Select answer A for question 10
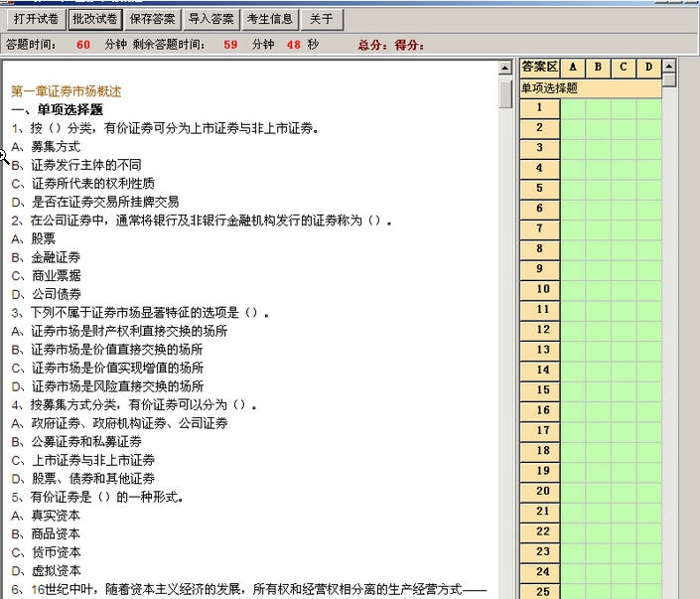 [x=573, y=289]
